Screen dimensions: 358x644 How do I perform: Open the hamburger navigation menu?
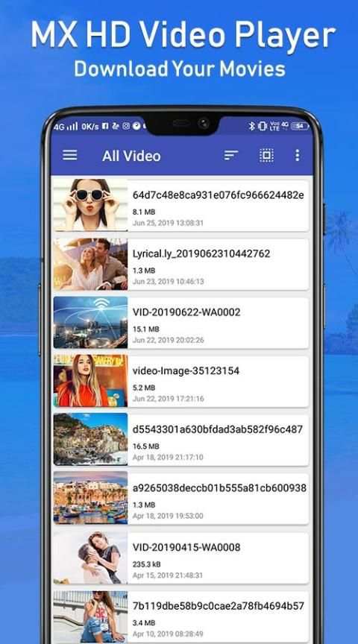click(70, 155)
